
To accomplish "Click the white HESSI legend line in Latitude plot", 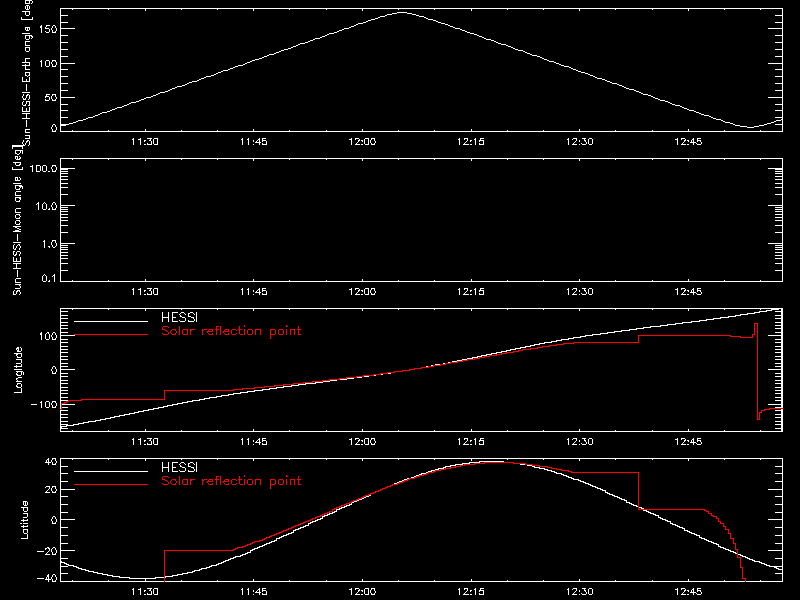I will click(111, 471).
